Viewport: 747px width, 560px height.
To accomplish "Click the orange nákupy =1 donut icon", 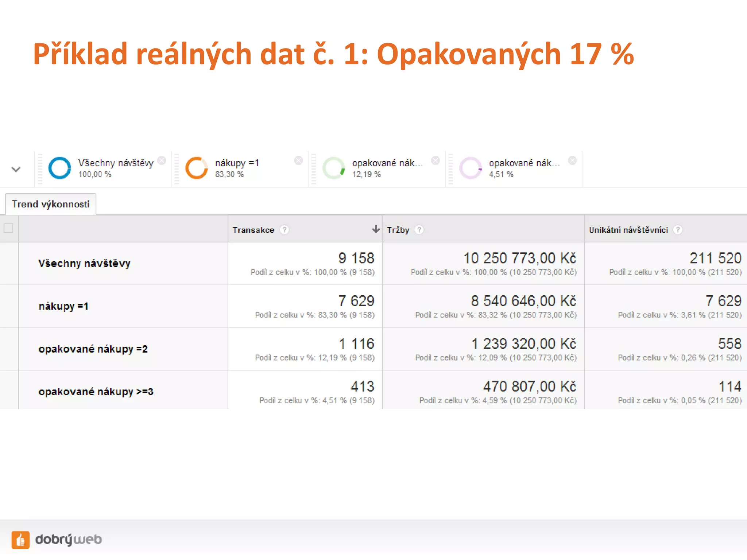I will (197, 168).
